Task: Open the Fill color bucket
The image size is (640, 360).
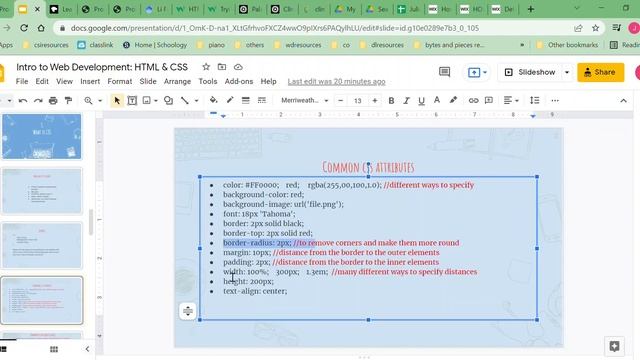Action: [213, 100]
